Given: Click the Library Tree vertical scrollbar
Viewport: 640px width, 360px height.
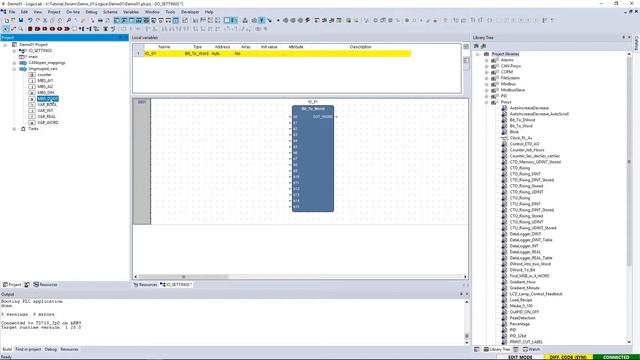Looking at the screenshot, I should 629,161.
